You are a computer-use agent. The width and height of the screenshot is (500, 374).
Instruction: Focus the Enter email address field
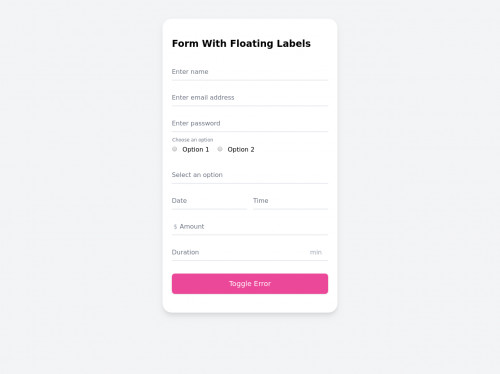point(250,97)
